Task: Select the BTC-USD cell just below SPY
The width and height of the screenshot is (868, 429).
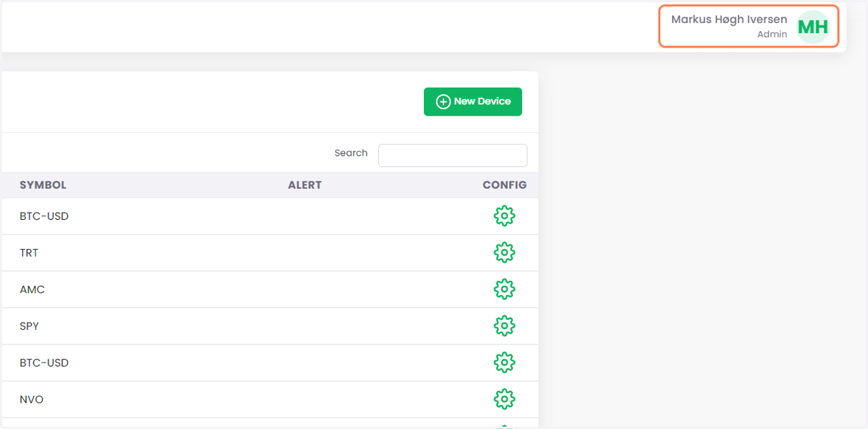Action: tap(44, 362)
